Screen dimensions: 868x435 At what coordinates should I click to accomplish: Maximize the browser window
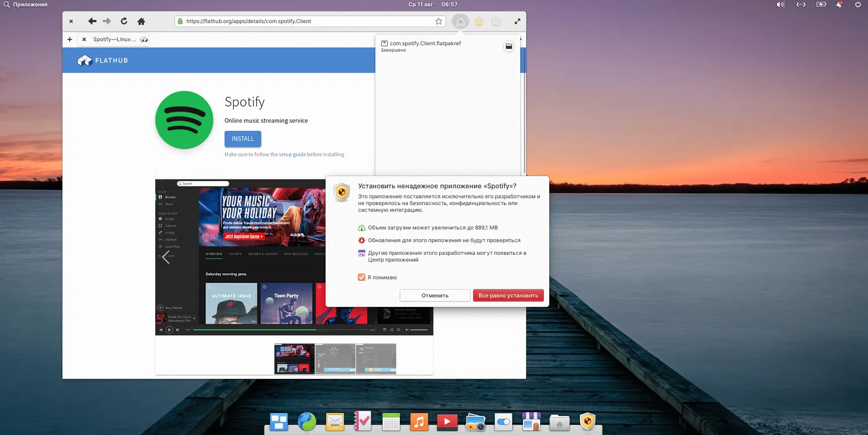tap(517, 21)
